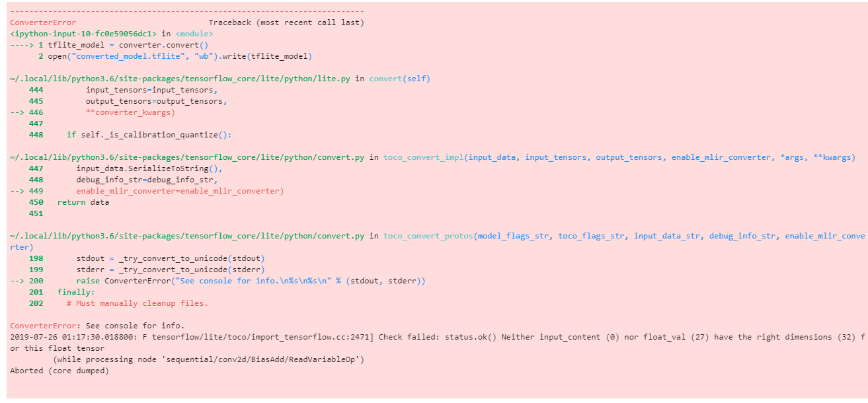The image size is (868, 403).
Task: Click the arrow marker at line 449
Action: pyautogui.click(x=17, y=191)
